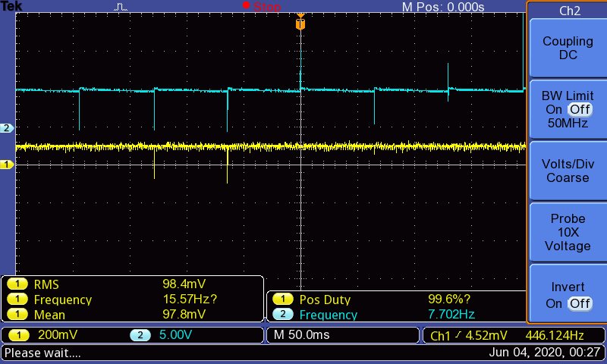Click the Ch2 menu title

pyautogui.click(x=570, y=11)
